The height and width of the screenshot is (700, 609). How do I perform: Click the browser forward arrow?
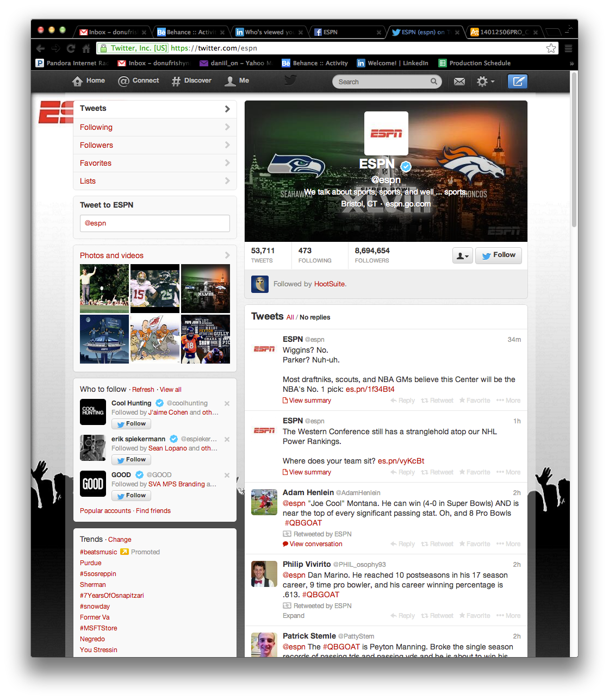pyautogui.click(x=55, y=48)
